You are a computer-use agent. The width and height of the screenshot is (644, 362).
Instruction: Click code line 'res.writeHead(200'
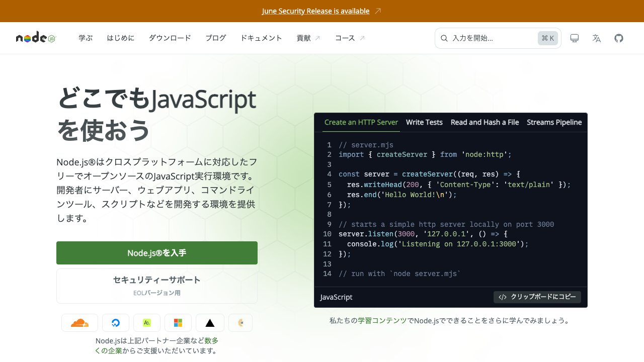(459, 185)
